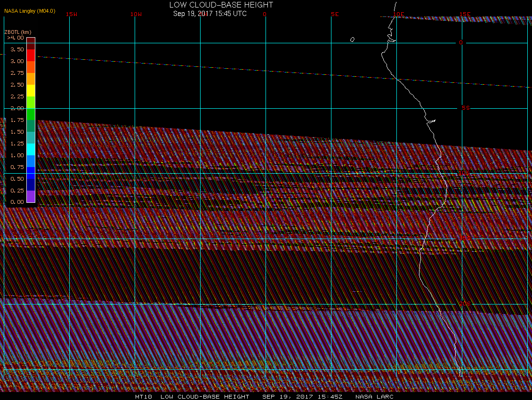The height and width of the screenshot is (400, 532).
Task: Click 'NASA LARC' text in the footer
Action: pyautogui.click(x=374, y=397)
